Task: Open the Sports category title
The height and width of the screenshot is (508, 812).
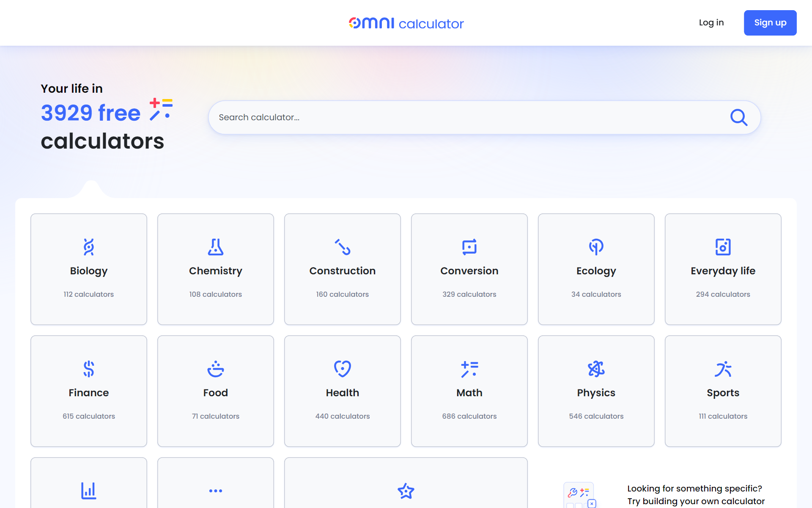Action: coord(723,393)
